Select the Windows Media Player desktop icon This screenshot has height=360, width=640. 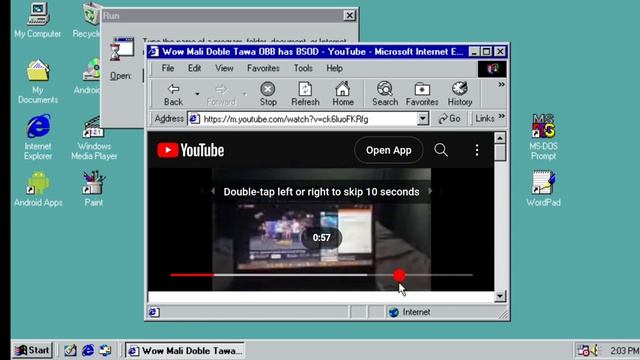pos(94,138)
